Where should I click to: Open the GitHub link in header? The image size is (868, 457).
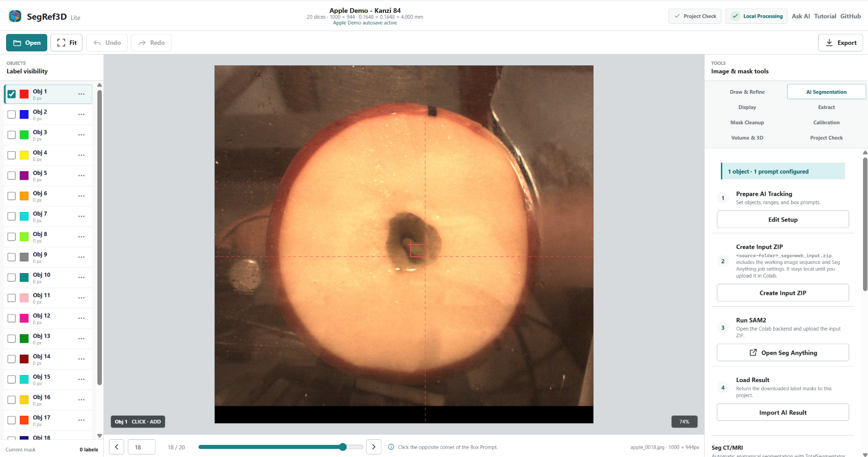[850, 16]
